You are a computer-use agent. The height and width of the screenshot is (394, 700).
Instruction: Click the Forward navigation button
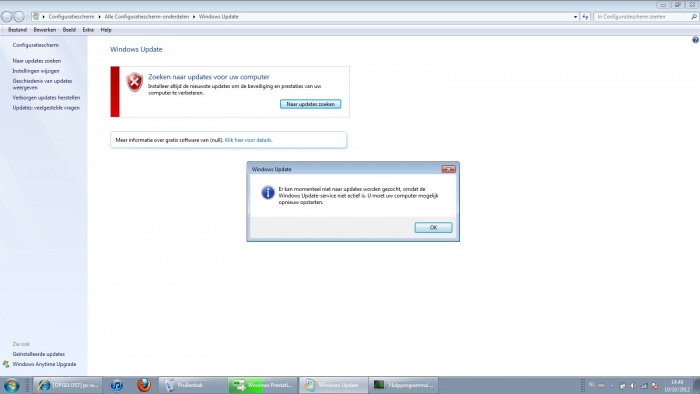click(x=19, y=17)
